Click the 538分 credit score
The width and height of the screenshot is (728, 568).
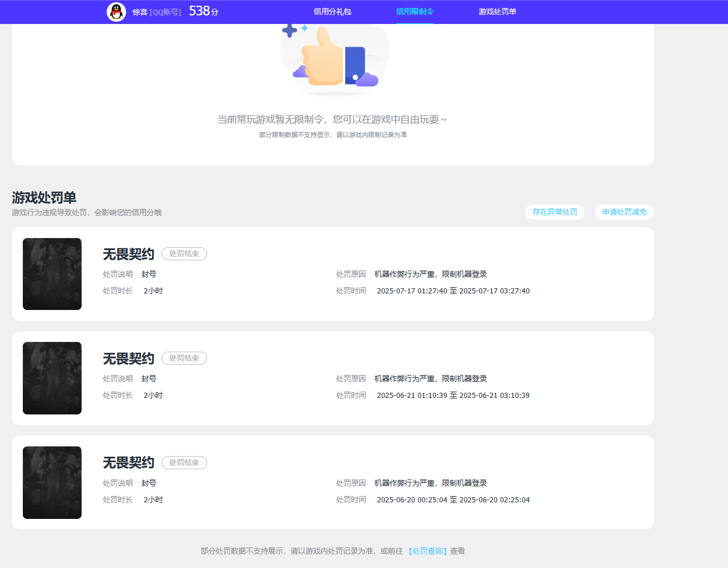click(204, 11)
